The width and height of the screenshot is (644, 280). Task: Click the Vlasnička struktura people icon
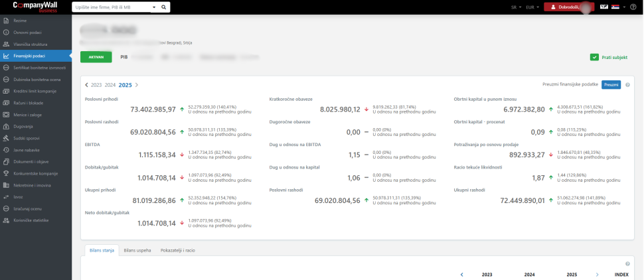[6, 44]
